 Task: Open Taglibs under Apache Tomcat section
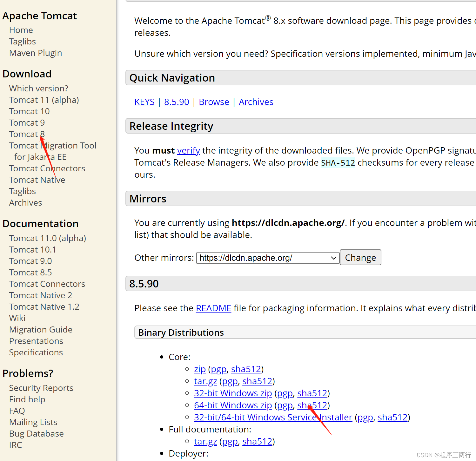[x=22, y=42]
